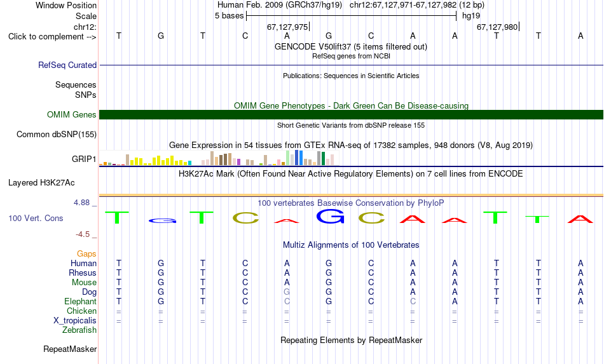Click the Scale track label

[x=86, y=16]
